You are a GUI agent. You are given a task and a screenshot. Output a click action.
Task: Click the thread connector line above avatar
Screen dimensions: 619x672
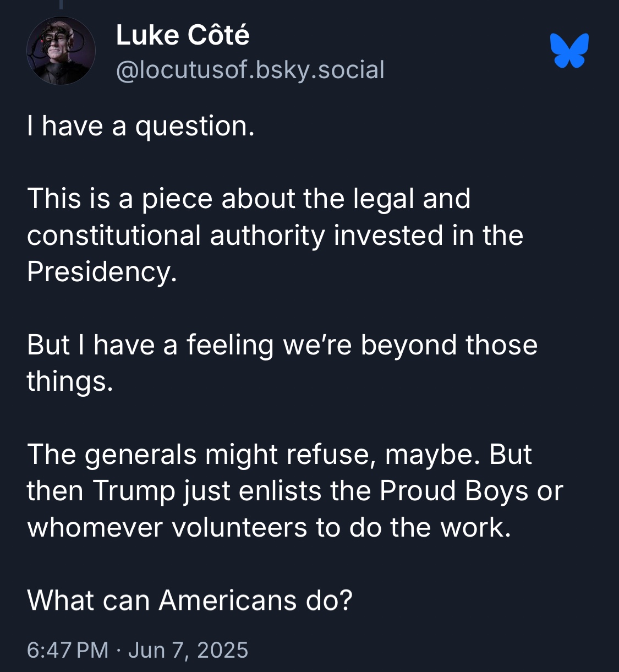click(61, 4)
